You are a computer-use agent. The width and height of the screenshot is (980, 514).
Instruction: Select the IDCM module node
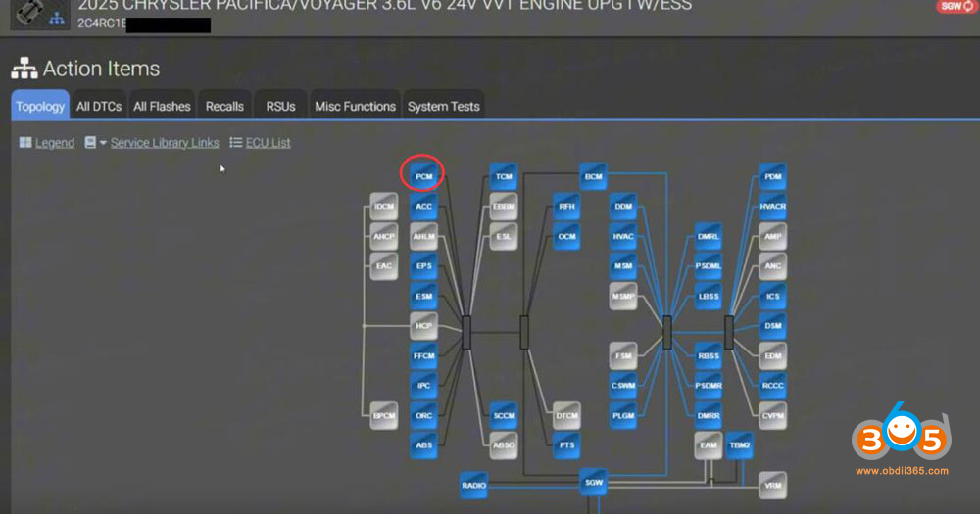tap(384, 207)
